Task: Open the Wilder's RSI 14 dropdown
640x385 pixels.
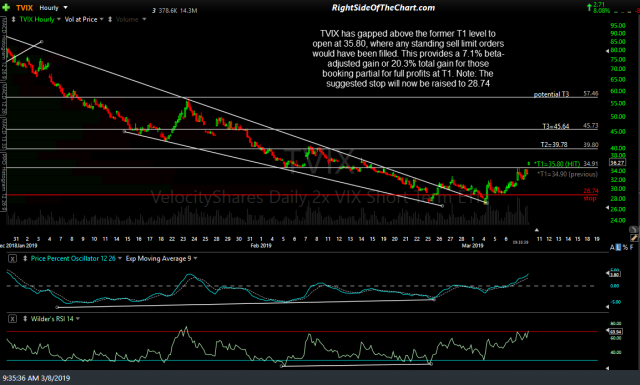Action: point(78,318)
